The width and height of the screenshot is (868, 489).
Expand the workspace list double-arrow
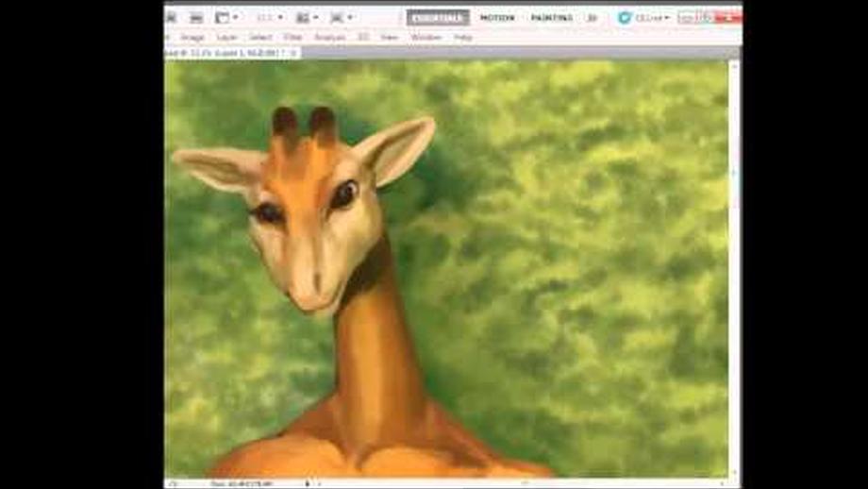pos(593,18)
